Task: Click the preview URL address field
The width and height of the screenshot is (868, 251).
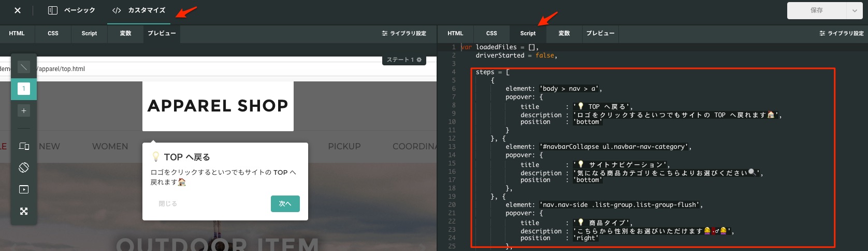Action: tap(218, 68)
